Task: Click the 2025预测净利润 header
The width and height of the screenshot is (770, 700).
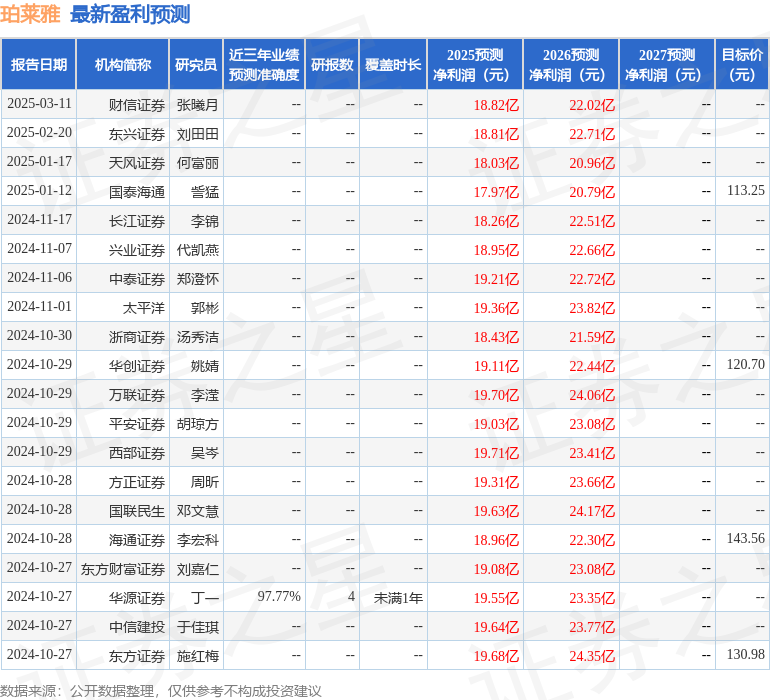Action: tap(475, 65)
